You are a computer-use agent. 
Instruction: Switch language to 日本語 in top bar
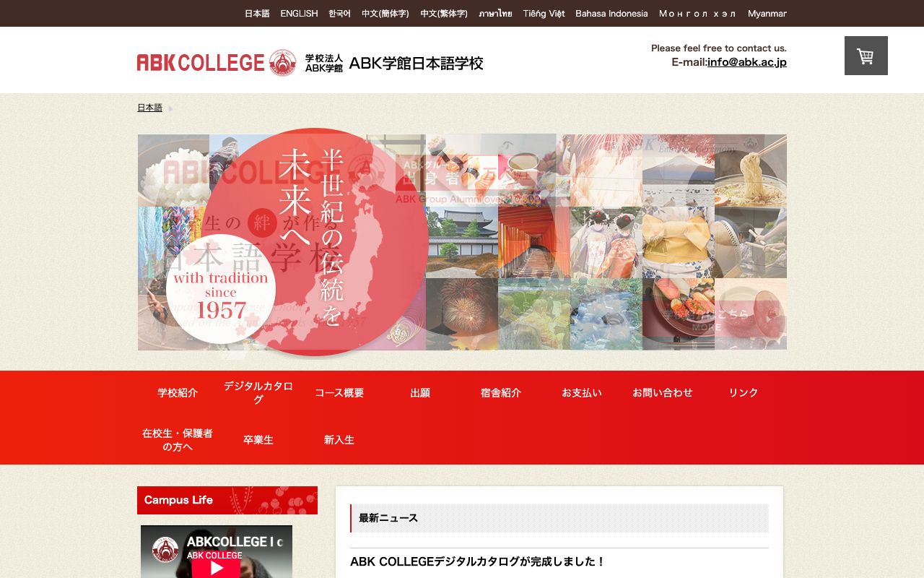257,14
